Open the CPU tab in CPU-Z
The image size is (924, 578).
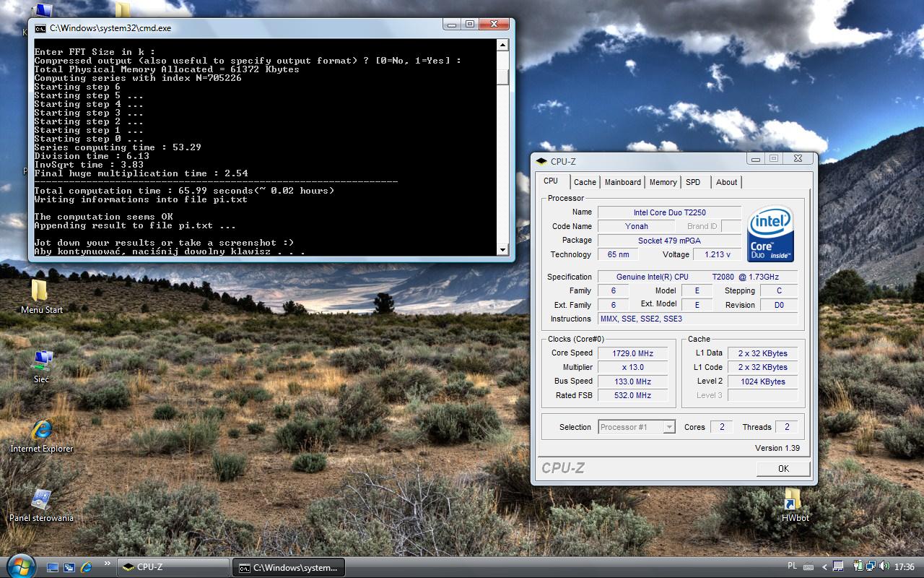click(551, 181)
